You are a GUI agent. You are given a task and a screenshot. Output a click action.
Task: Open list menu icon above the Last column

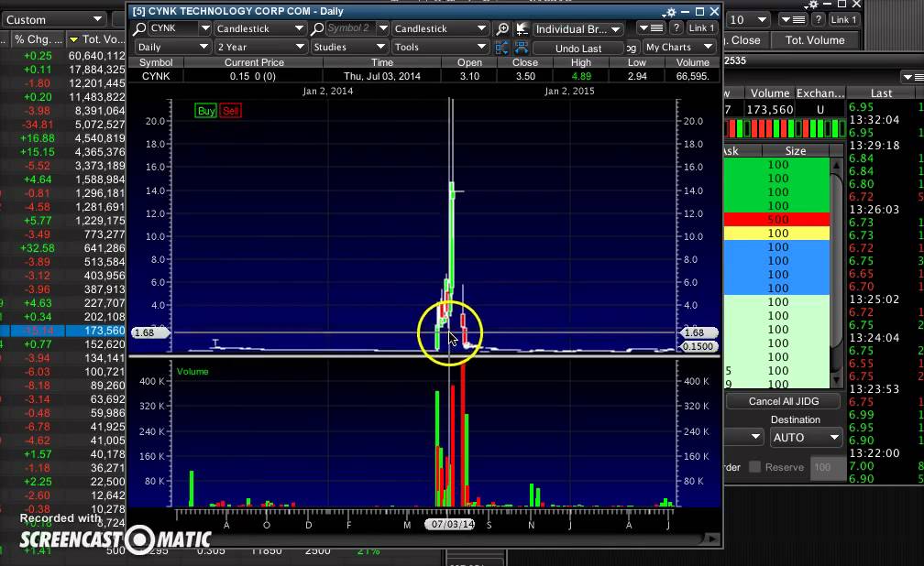[x=912, y=77]
